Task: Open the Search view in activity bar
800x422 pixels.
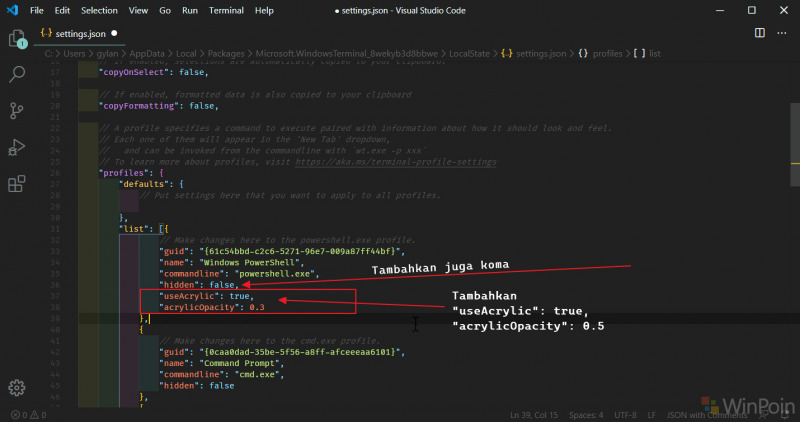Action: point(17,75)
